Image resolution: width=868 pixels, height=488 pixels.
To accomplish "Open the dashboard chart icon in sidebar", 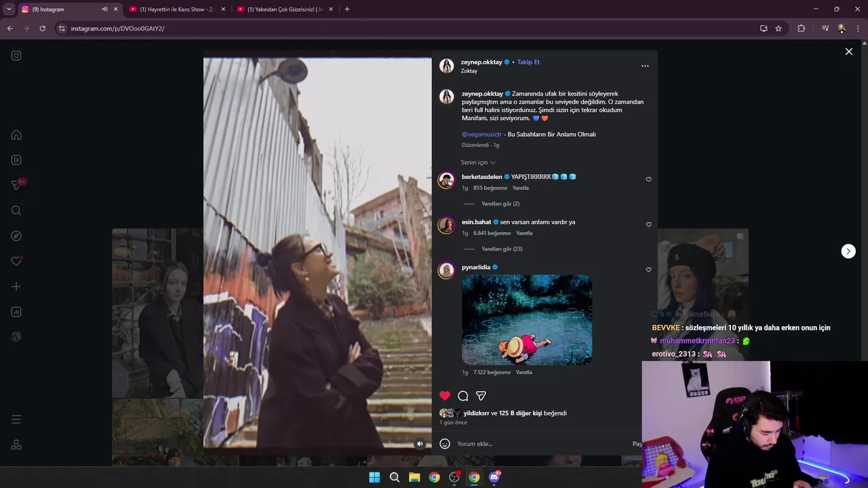I will (16, 312).
